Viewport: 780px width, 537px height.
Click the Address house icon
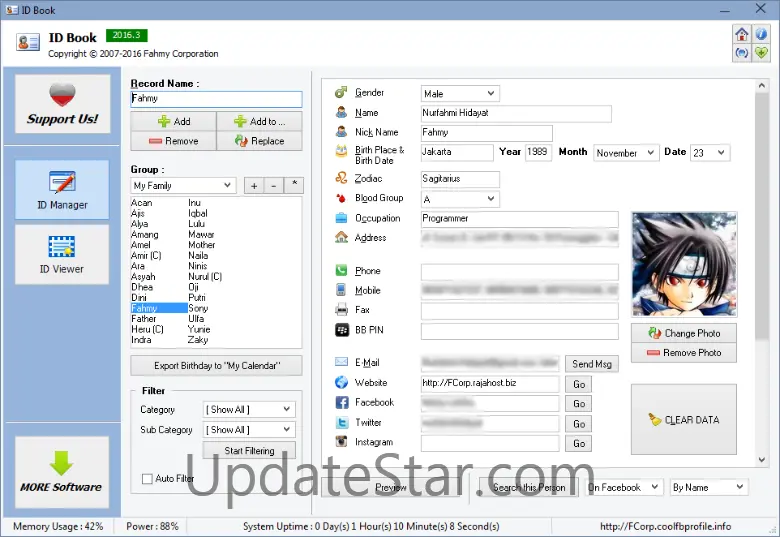tap(341, 237)
